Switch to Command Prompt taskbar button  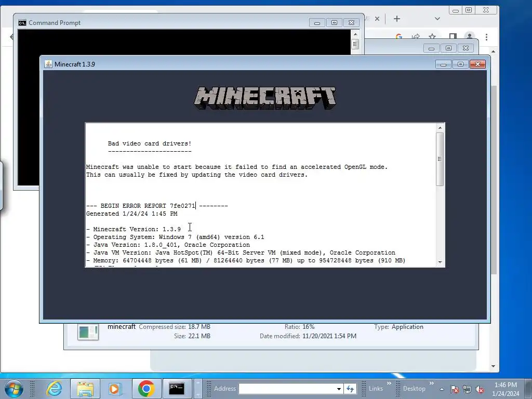(177, 389)
